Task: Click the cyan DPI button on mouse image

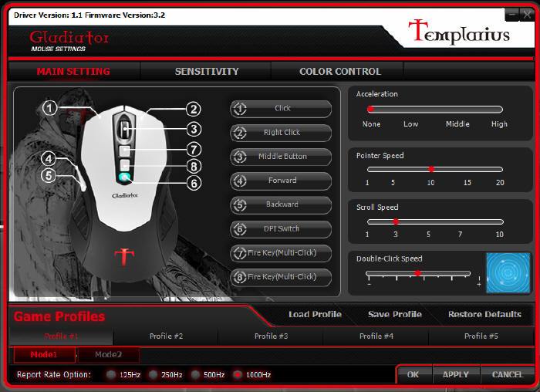Action: pos(125,177)
